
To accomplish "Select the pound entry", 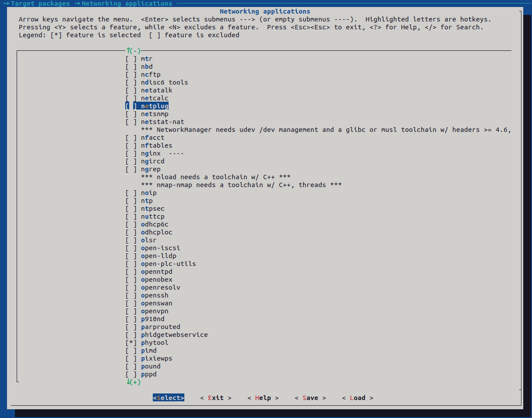I will pos(151,366).
